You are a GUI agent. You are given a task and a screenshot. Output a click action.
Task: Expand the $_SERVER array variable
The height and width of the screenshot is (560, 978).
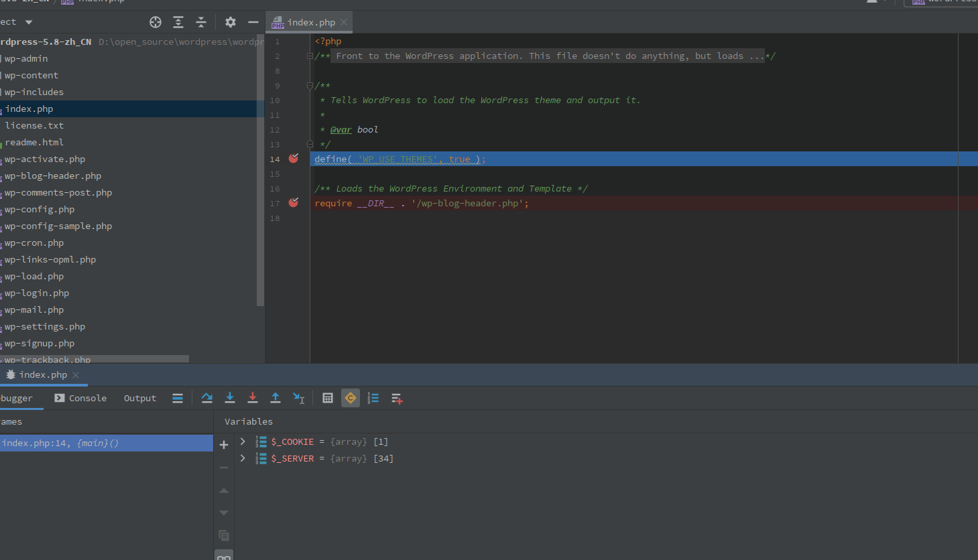point(243,458)
